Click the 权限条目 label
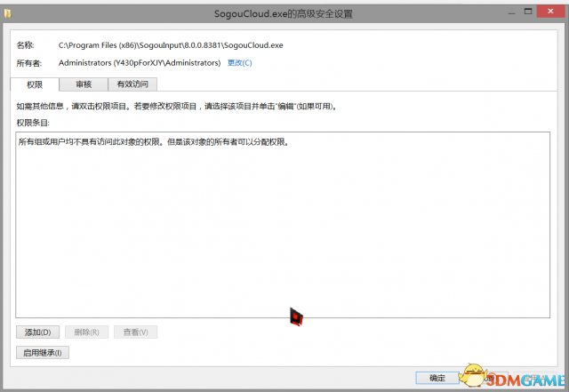This screenshot has width=569, height=392. (x=33, y=123)
